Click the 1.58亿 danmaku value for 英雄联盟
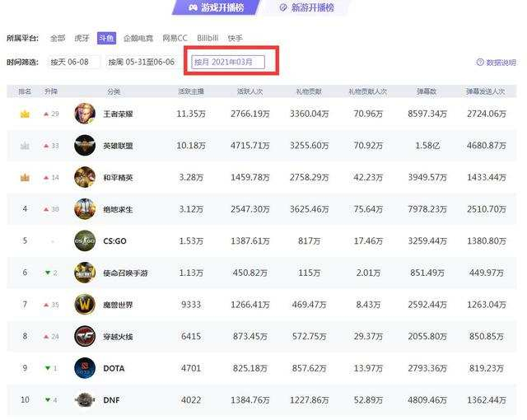The width and height of the screenshot is (527, 420). click(427, 146)
